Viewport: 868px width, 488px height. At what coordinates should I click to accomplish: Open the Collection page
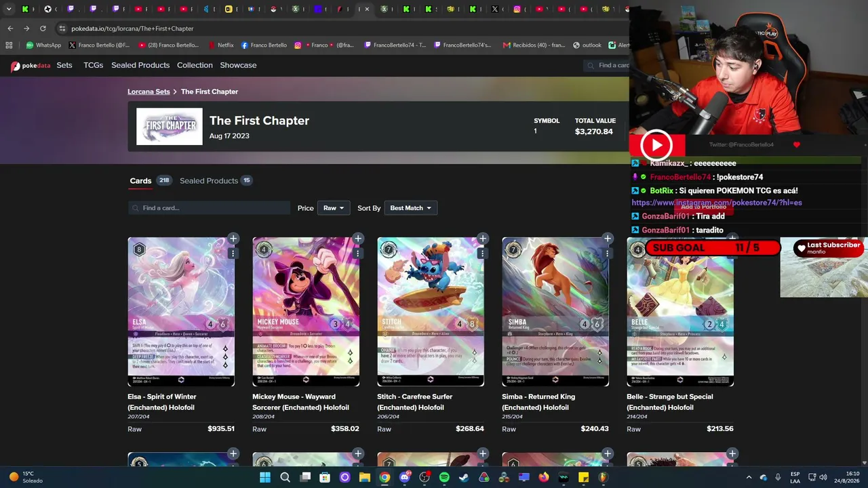(x=195, y=65)
